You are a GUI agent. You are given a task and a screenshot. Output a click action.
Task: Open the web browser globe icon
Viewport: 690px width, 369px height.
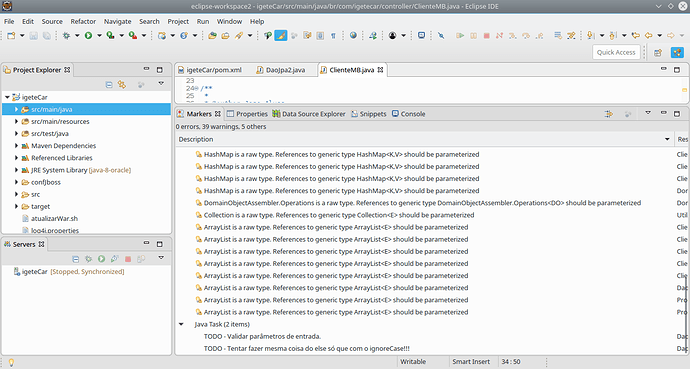353,36
